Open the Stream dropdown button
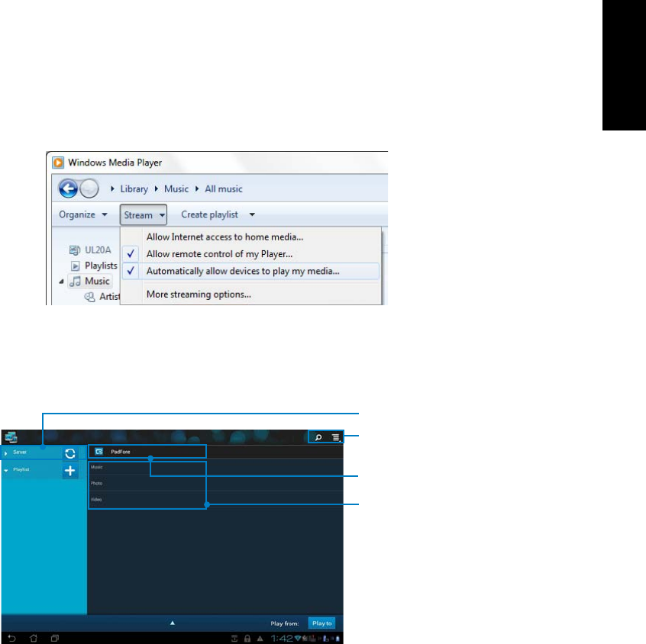The height and width of the screenshot is (644, 646). (144, 214)
